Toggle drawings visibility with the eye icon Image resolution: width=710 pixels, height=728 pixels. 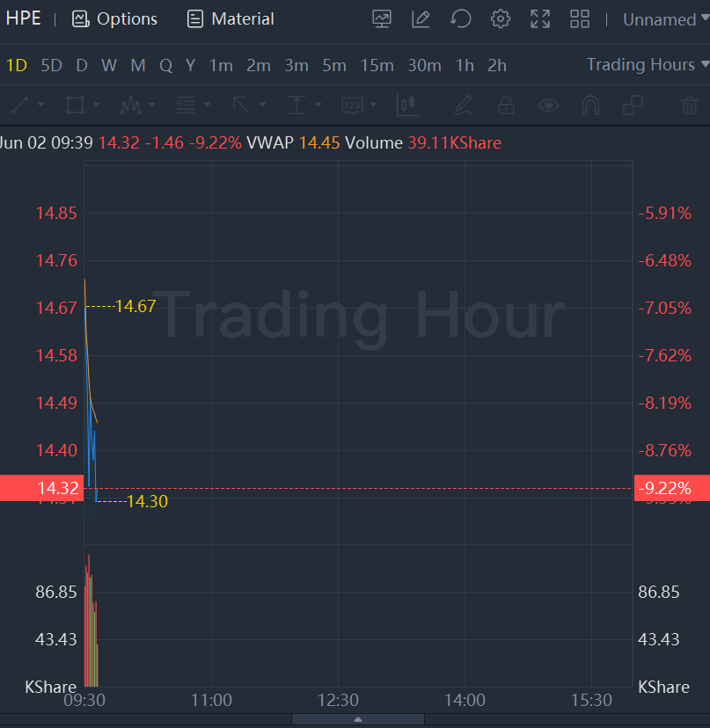[x=549, y=106]
